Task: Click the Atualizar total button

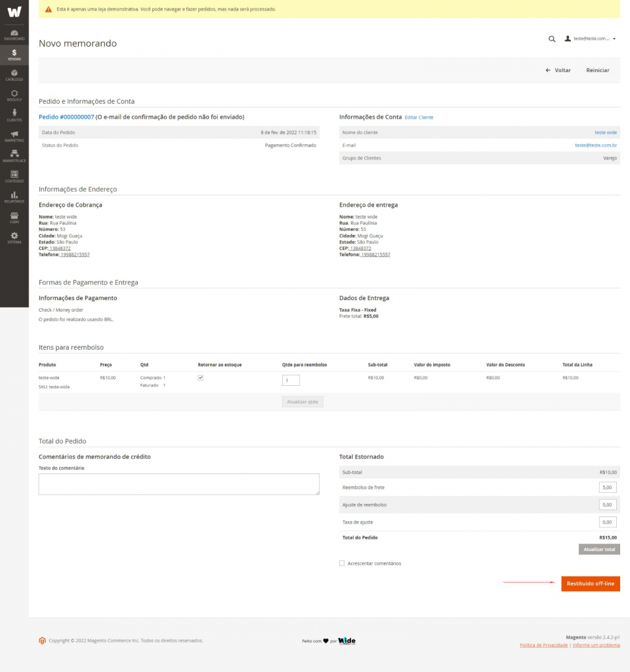Action: click(x=599, y=549)
